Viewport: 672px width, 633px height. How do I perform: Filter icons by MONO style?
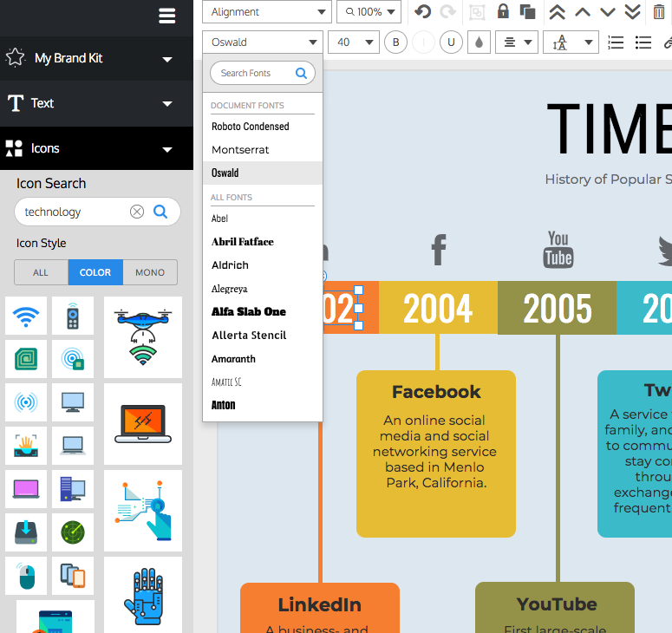pos(150,272)
